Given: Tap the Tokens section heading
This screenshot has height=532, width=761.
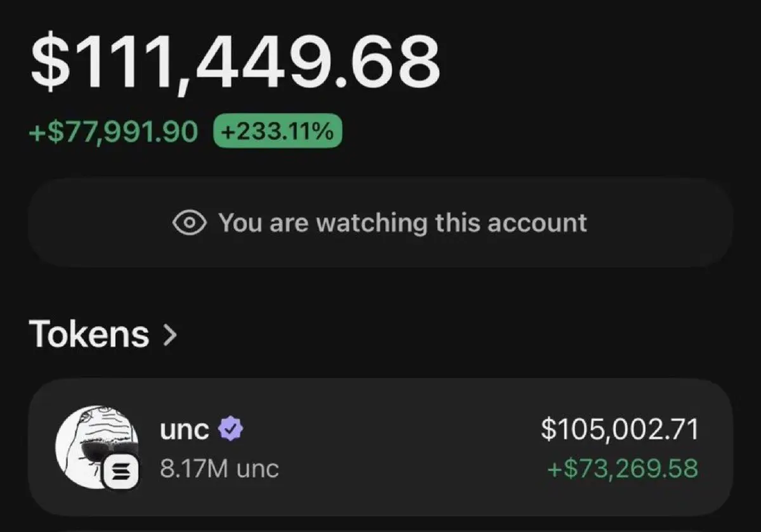Looking at the screenshot, I should (x=89, y=334).
